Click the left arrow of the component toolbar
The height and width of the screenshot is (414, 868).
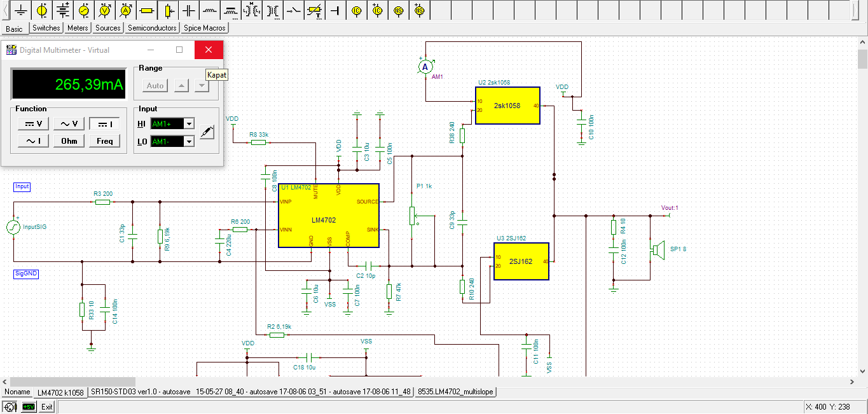click(x=6, y=10)
